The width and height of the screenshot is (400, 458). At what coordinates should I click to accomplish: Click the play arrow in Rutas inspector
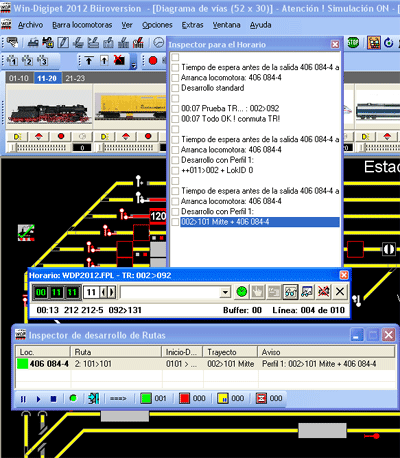pos(38,399)
